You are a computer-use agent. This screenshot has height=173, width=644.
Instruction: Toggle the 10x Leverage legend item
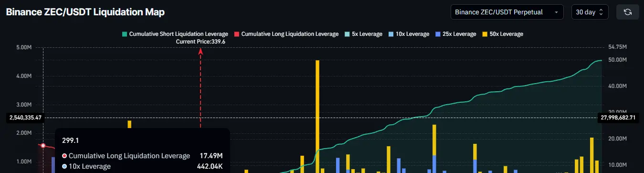[x=409, y=34]
